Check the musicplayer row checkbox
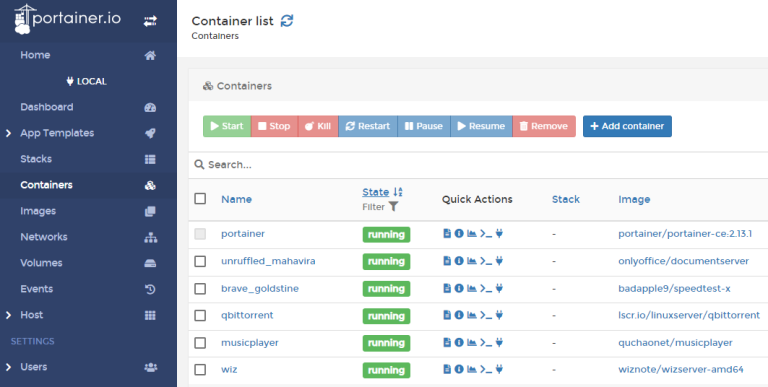Image resolution: width=768 pixels, height=387 pixels. pyautogui.click(x=200, y=342)
